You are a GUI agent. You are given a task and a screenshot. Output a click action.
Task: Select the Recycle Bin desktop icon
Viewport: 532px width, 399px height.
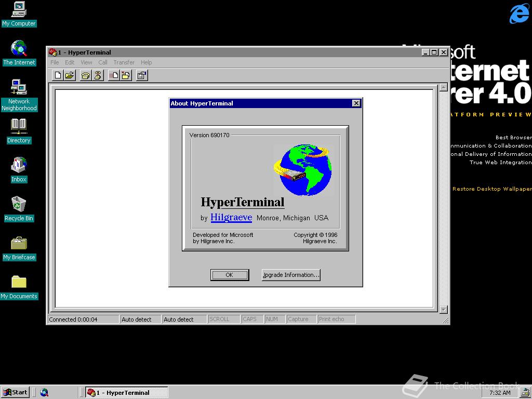click(19, 209)
